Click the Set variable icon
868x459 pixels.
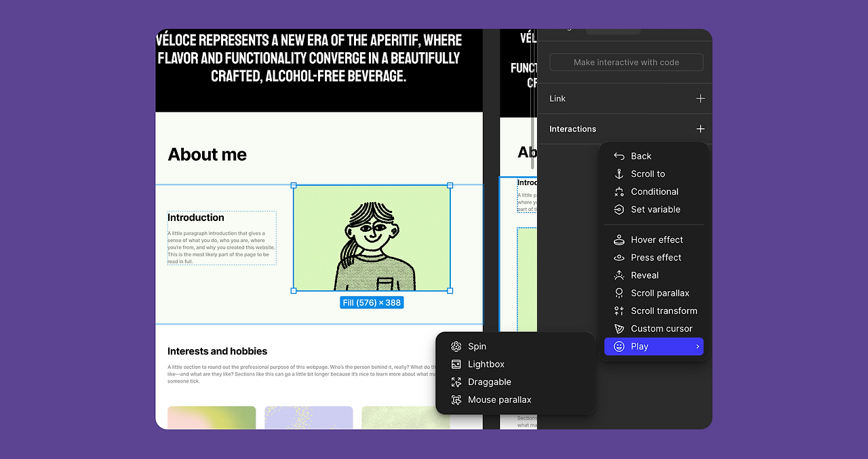click(x=618, y=209)
